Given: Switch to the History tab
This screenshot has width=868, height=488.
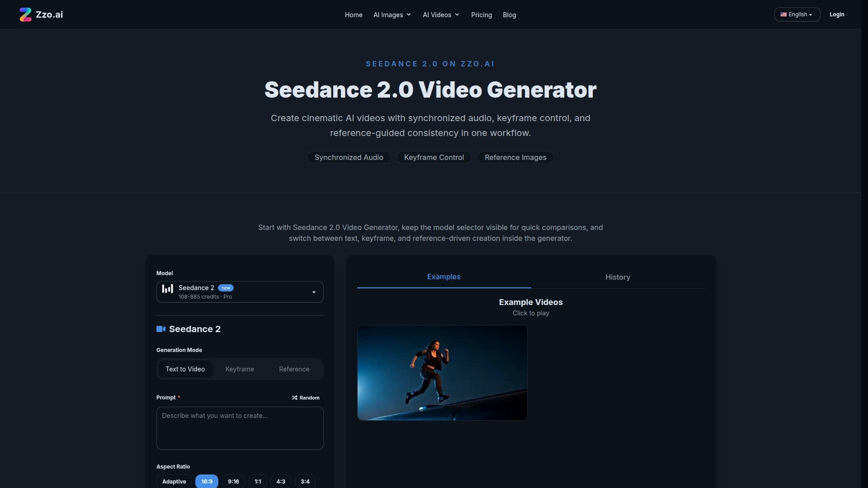Looking at the screenshot, I should pos(618,277).
